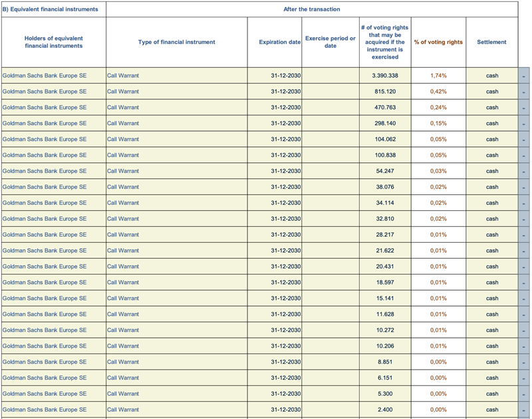Viewport: 532px width, 419px height.
Task: Select the 0,42% percentage cell
Action: [x=438, y=92]
